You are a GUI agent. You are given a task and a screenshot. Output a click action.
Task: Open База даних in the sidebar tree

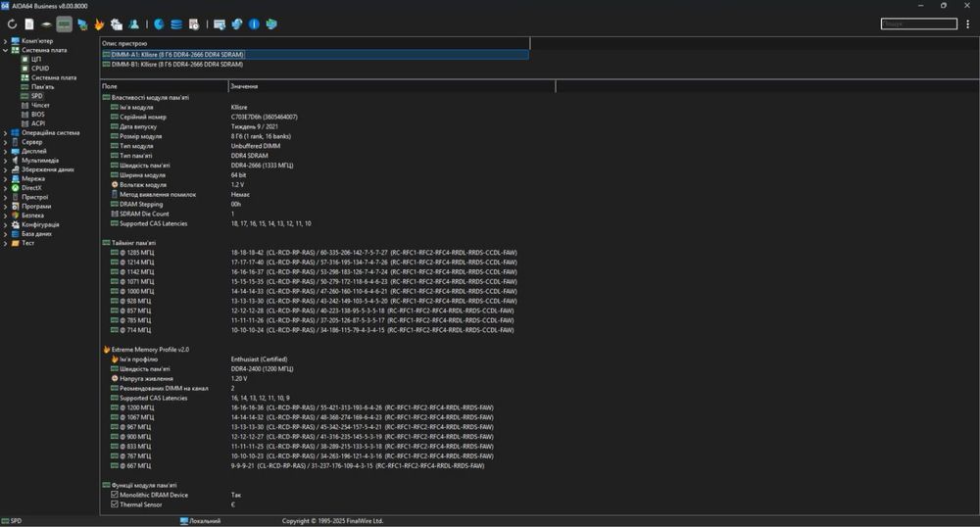coord(37,233)
